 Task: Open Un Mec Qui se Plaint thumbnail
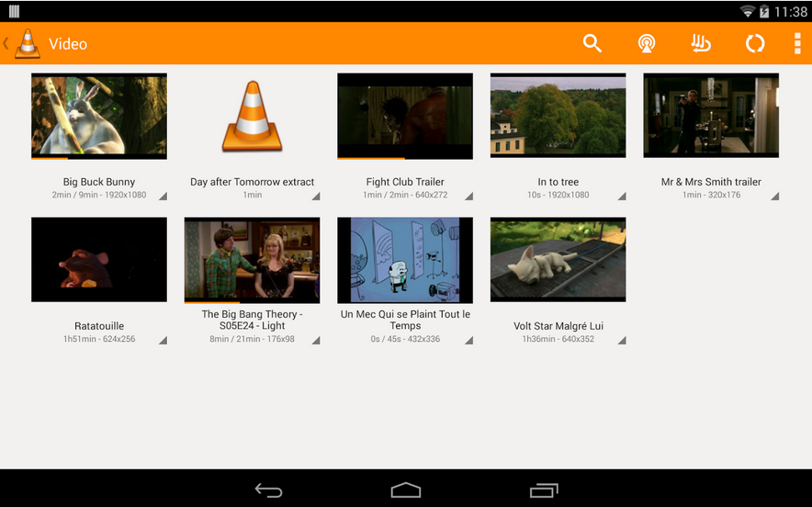(405, 260)
